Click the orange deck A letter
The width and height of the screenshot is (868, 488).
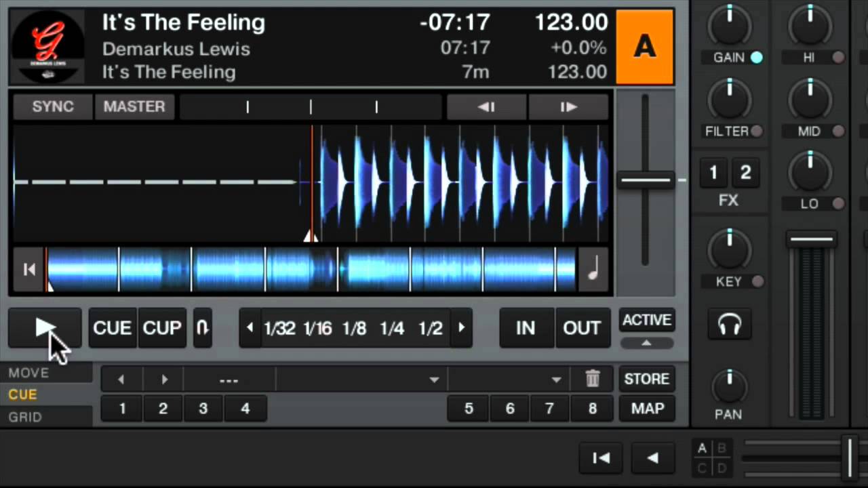coord(644,46)
